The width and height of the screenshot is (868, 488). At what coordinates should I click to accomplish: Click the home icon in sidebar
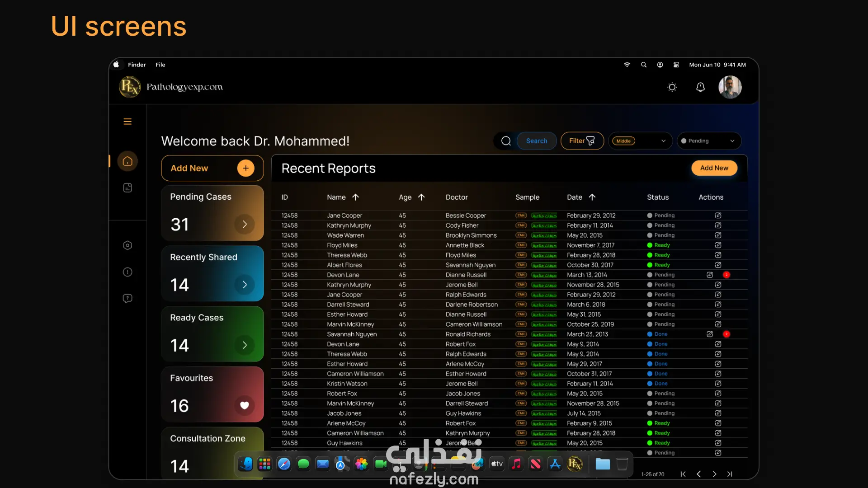[127, 161]
